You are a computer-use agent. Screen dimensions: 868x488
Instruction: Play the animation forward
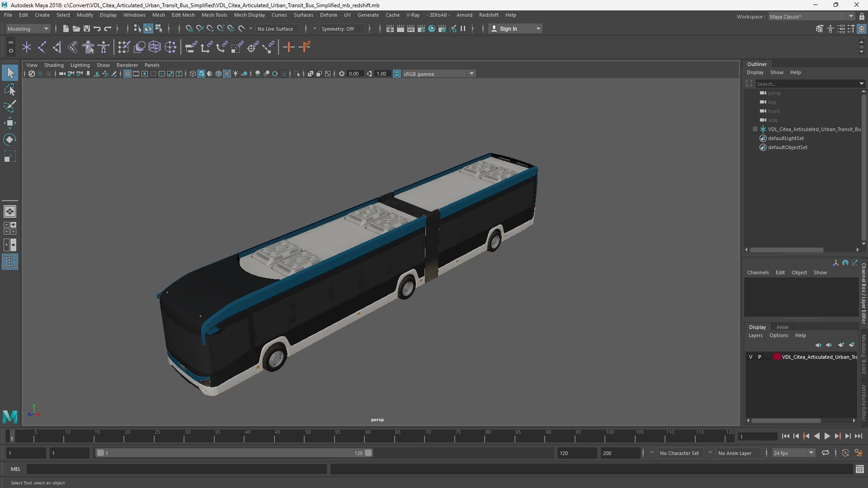[827, 436]
